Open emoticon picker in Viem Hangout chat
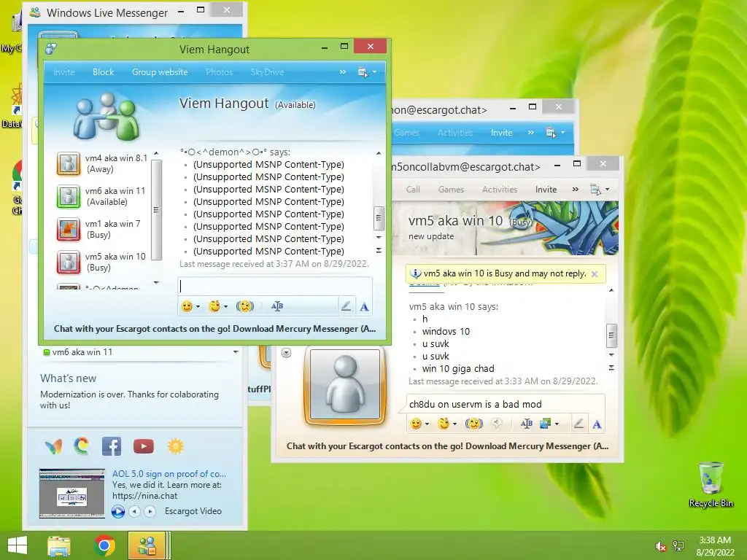747x560 pixels. (187, 306)
